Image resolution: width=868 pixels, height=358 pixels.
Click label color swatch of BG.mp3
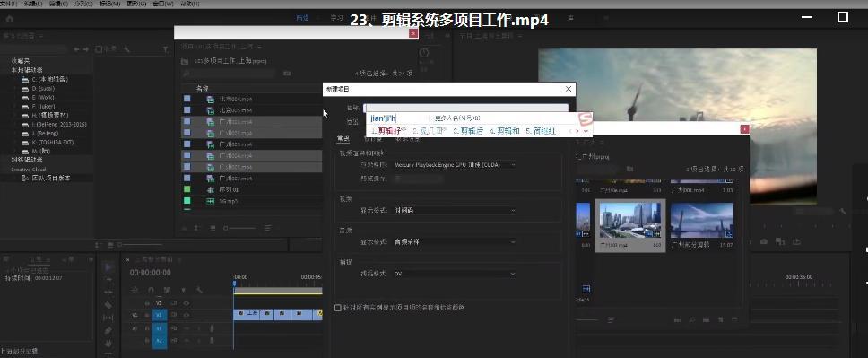click(187, 201)
